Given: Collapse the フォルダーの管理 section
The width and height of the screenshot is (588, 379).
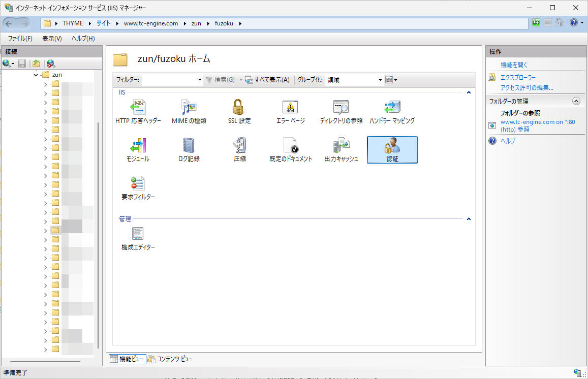Looking at the screenshot, I should (x=576, y=101).
